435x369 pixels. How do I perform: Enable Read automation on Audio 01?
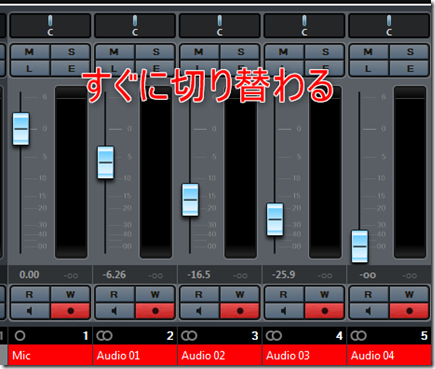pos(115,294)
